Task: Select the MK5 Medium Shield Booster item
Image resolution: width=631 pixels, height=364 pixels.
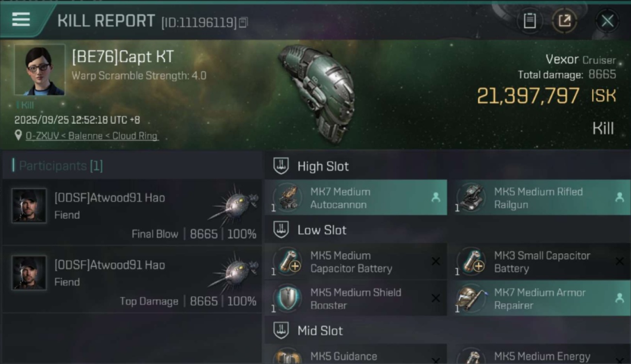Action: (x=356, y=298)
